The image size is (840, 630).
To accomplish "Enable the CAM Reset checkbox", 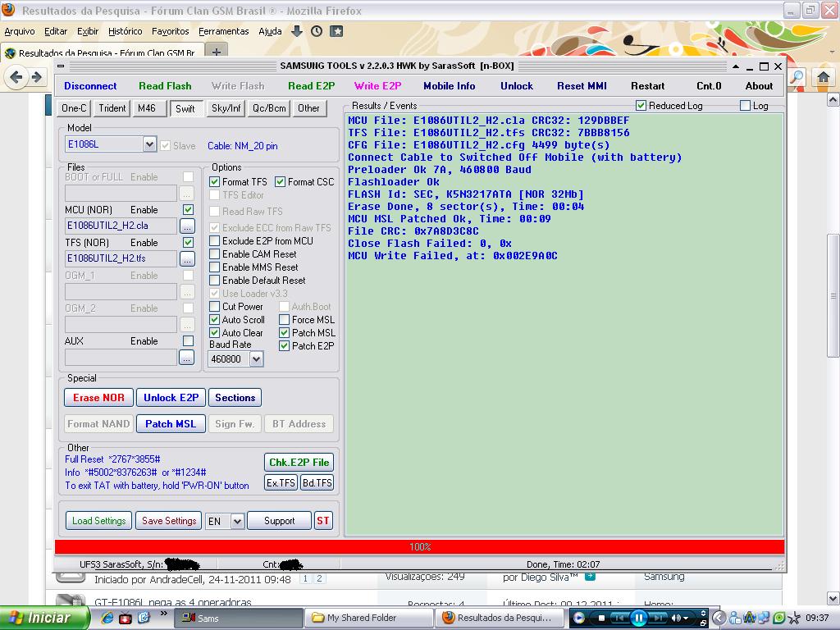I will pos(215,254).
